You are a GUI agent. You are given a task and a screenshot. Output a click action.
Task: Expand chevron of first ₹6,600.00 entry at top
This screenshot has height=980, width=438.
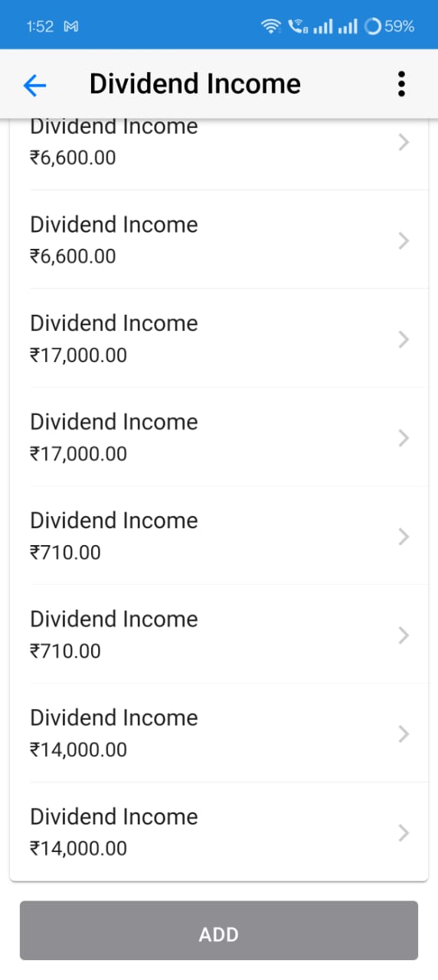click(x=405, y=142)
